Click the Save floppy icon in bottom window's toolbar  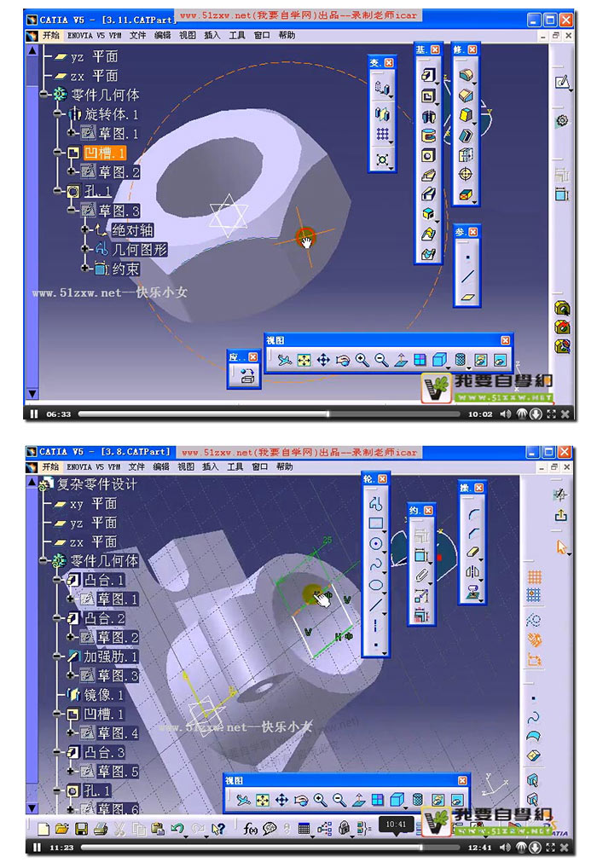pyautogui.click(x=81, y=829)
